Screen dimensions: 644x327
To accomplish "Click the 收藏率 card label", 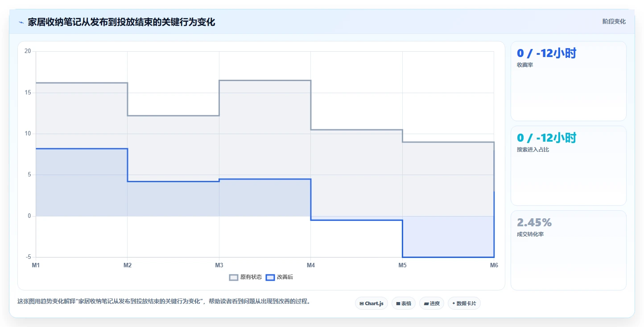I will pos(525,65).
